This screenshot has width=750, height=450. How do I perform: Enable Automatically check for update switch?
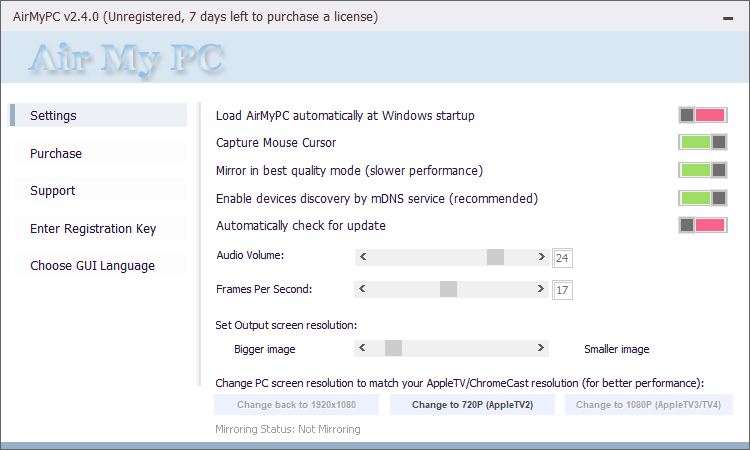point(703,225)
